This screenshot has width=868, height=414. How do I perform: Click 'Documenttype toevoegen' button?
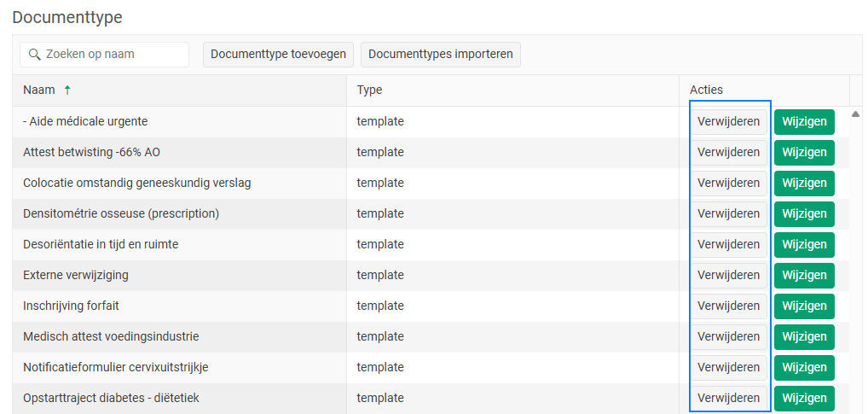(x=278, y=55)
